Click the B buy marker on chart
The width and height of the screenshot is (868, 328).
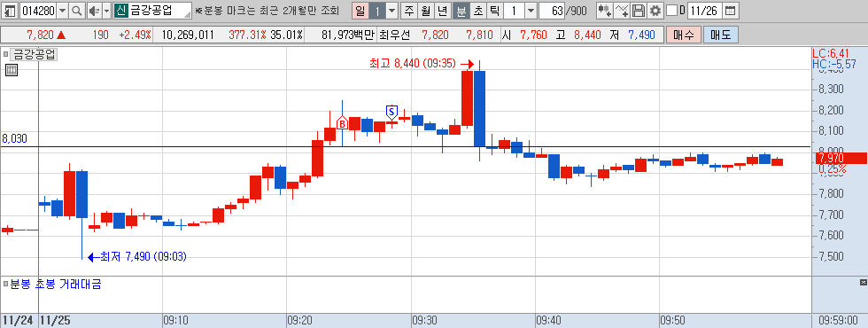point(342,123)
